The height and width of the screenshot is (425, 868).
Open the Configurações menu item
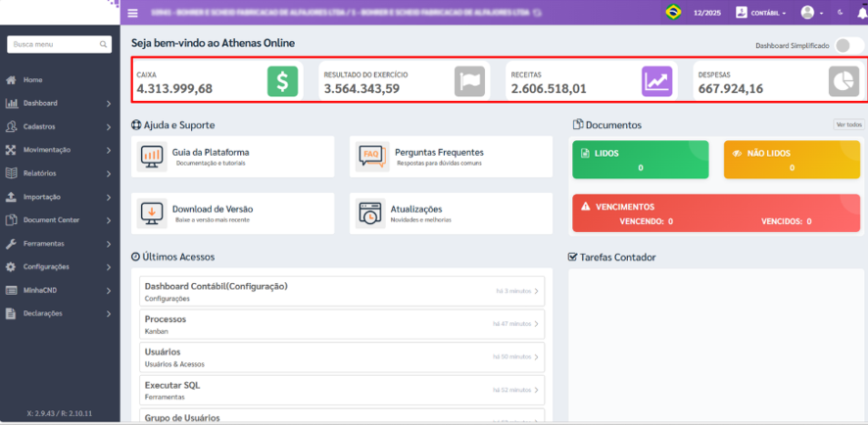tap(46, 266)
